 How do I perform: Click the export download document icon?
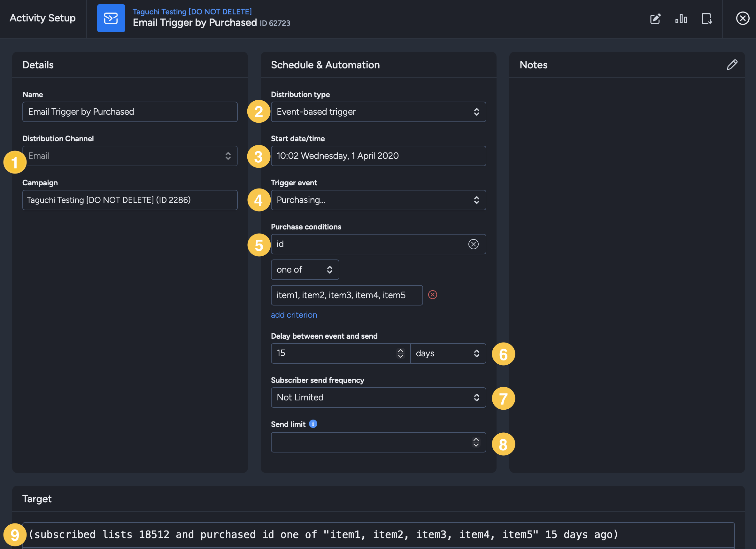(x=707, y=19)
